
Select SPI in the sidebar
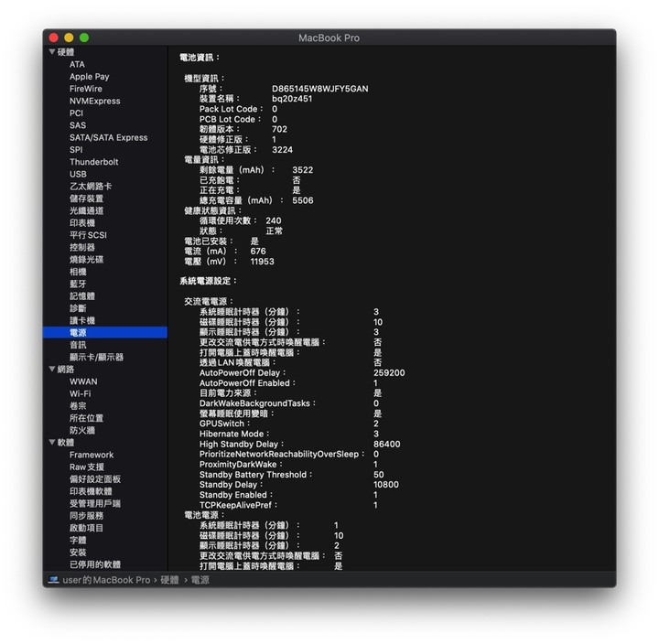click(76, 149)
